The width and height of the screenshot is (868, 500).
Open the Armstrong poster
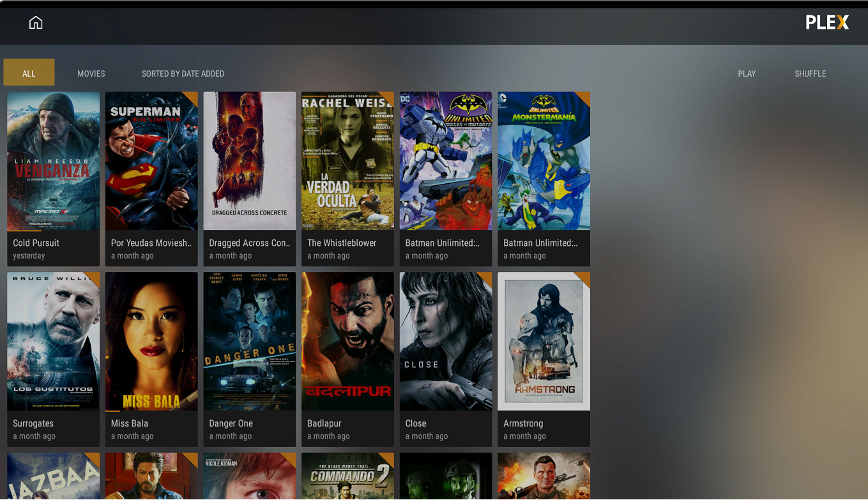pos(544,342)
